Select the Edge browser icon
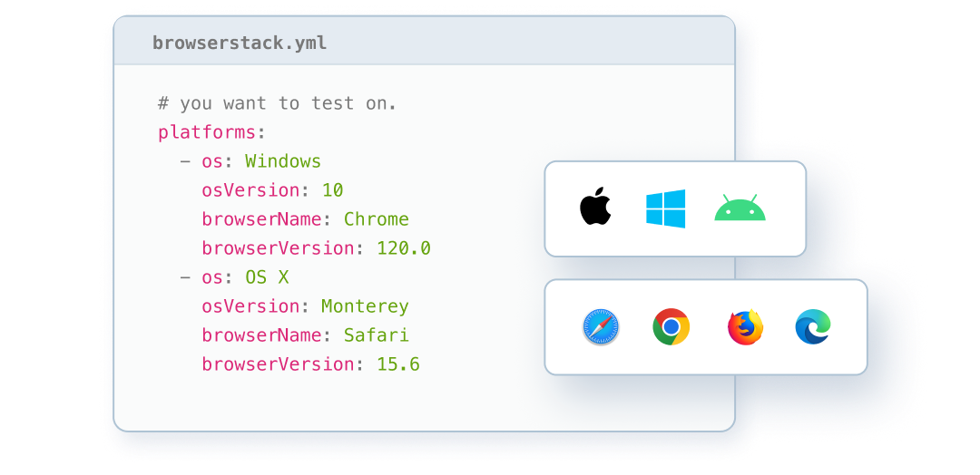This screenshot has height=475, width=980. pyautogui.click(x=813, y=326)
